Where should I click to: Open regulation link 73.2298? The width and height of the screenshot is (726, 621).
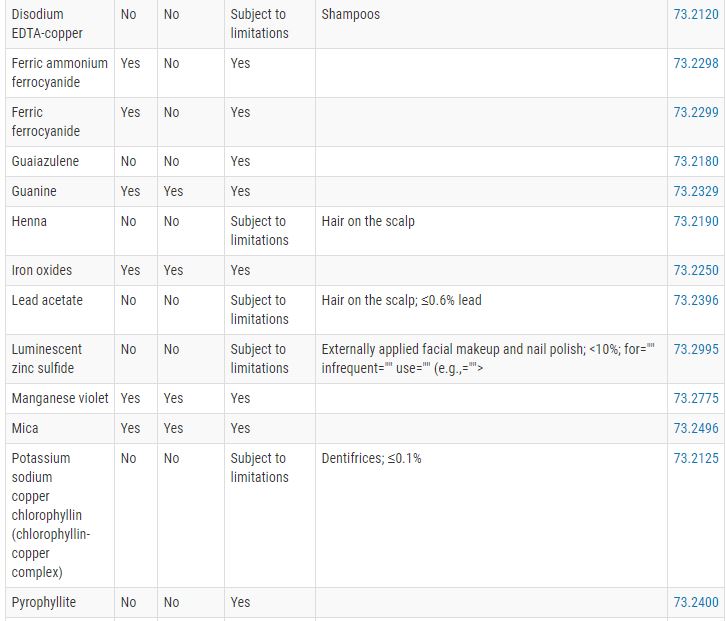[696, 63]
